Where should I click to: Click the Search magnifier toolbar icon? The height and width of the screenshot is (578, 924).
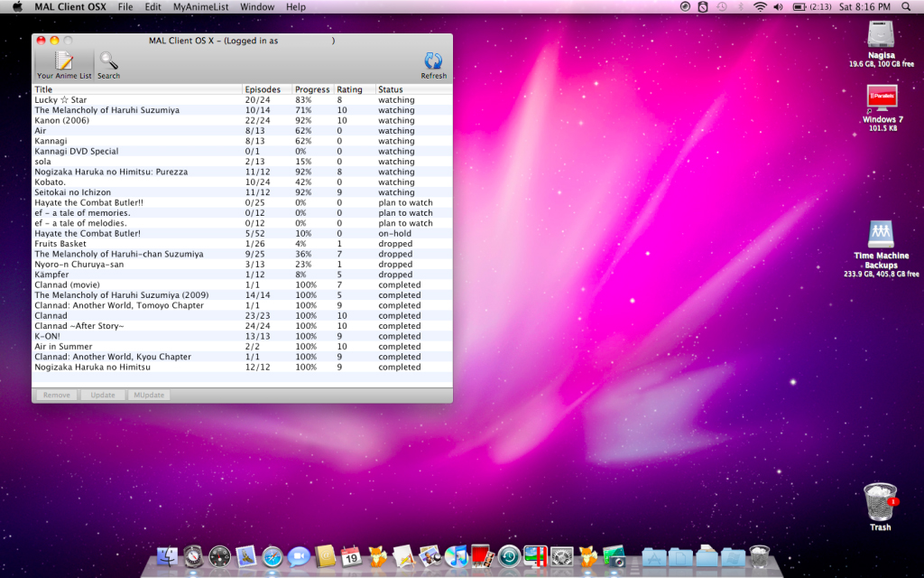(108, 65)
